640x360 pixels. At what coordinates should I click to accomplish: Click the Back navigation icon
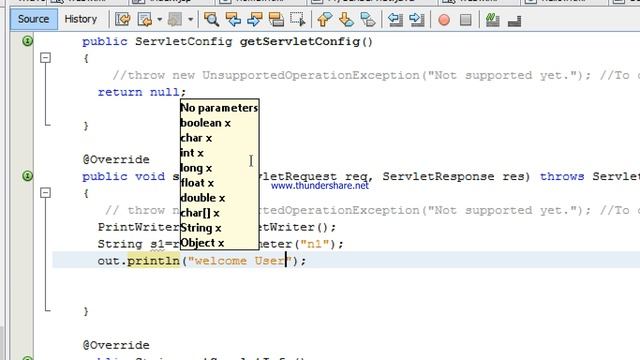145,19
